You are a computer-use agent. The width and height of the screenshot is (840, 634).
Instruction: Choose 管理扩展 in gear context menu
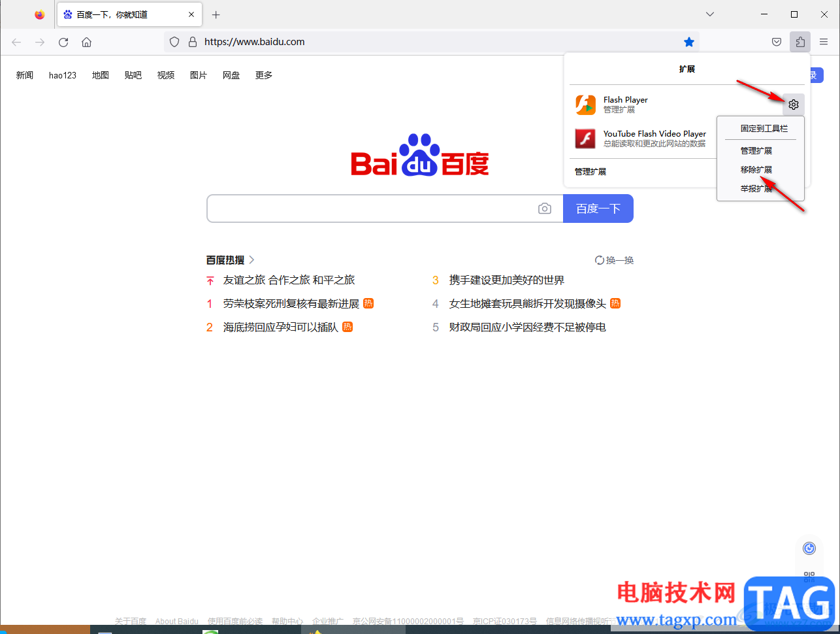pyautogui.click(x=756, y=151)
